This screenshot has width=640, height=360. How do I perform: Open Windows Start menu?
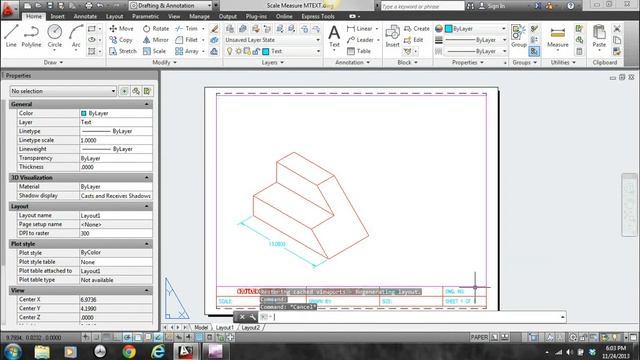tap(13, 351)
